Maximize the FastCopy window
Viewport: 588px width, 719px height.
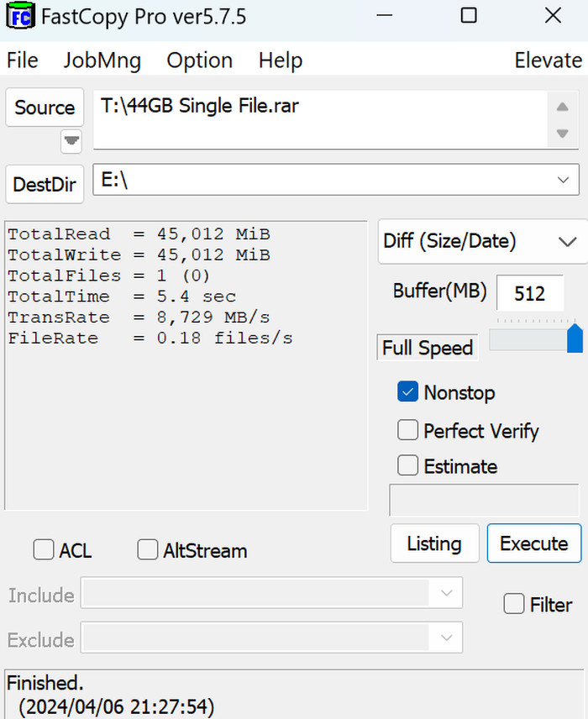click(x=468, y=16)
